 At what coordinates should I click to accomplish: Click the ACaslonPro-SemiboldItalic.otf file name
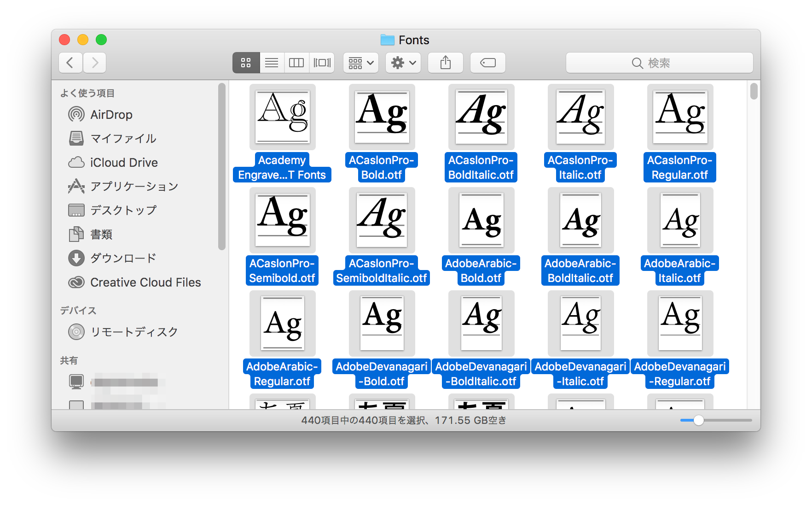[x=382, y=270]
